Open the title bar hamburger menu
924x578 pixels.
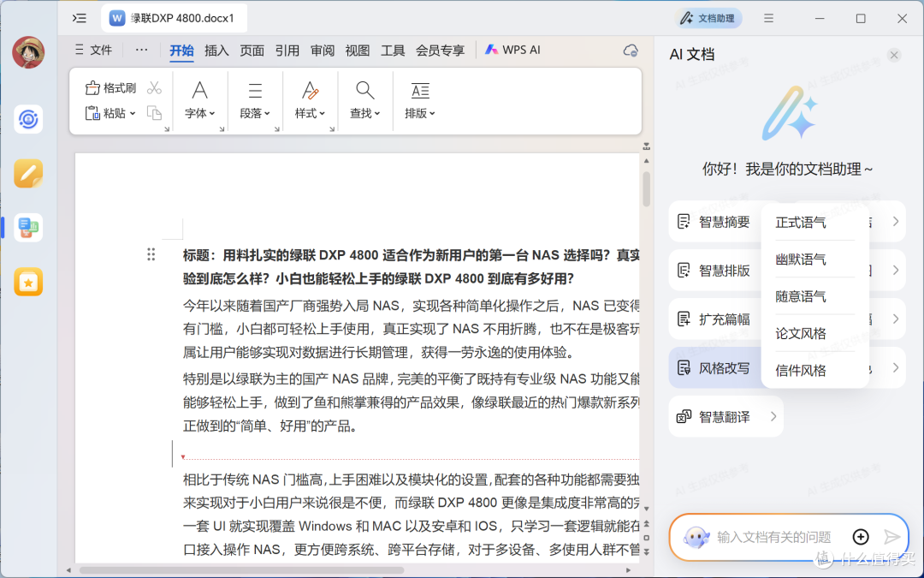tap(768, 18)
